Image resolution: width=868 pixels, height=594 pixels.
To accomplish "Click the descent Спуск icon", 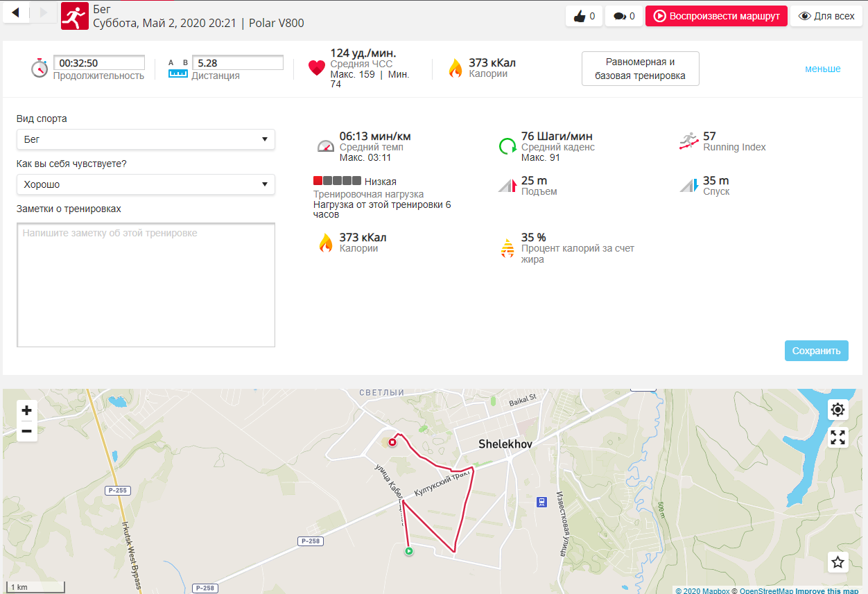I will click(688, 186).
